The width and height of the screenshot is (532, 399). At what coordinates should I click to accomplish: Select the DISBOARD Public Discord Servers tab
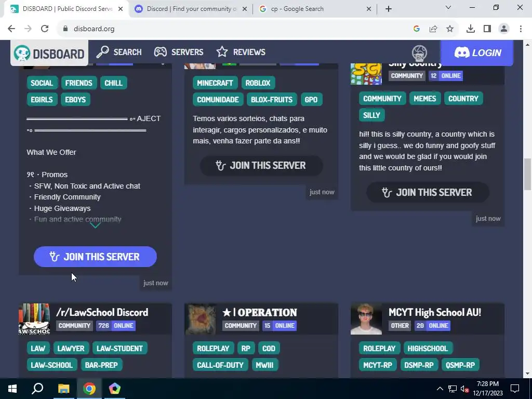tap(67, 9)
